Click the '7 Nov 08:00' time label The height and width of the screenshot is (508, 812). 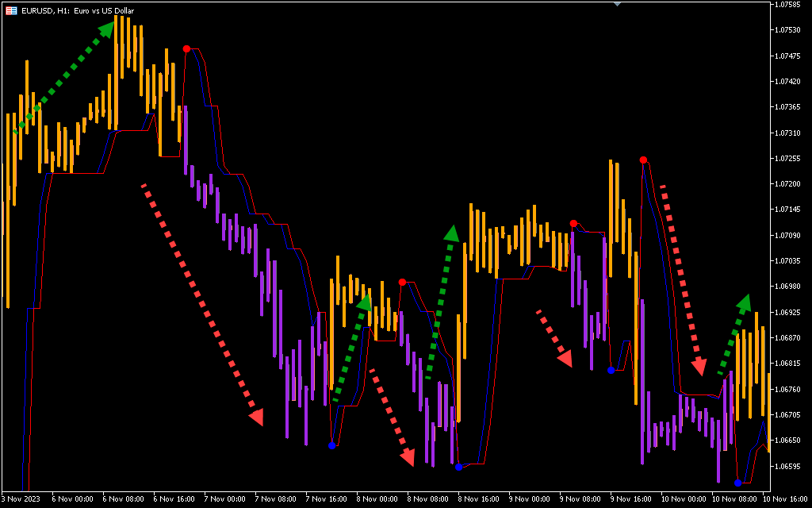tap(275, 498)
